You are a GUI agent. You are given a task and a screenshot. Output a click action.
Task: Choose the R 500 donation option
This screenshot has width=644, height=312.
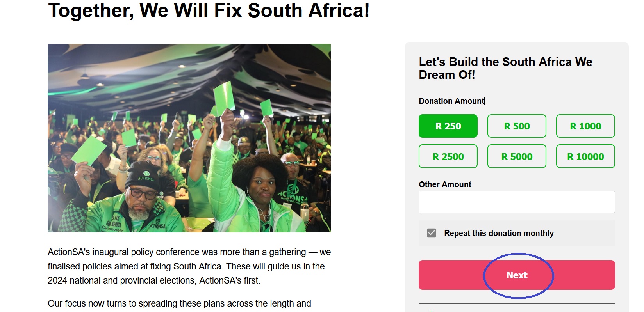[516, 126]
